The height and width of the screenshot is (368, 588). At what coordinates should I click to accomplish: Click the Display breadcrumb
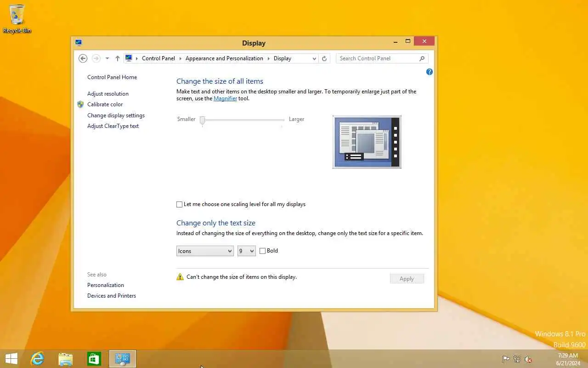[283, 58]
